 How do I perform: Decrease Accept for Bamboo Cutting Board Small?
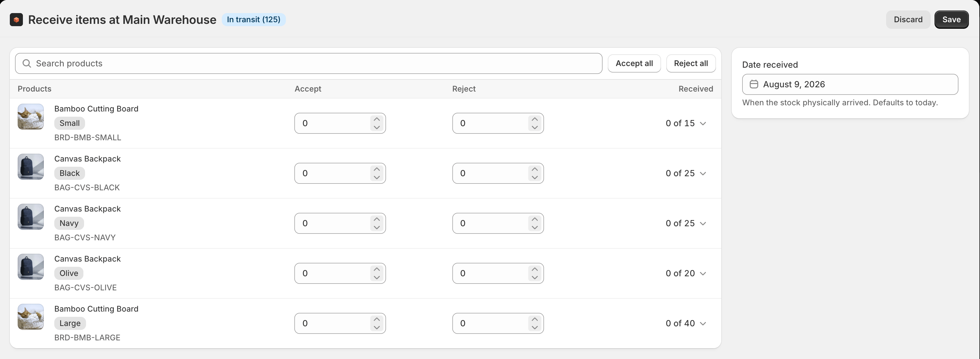376,128
